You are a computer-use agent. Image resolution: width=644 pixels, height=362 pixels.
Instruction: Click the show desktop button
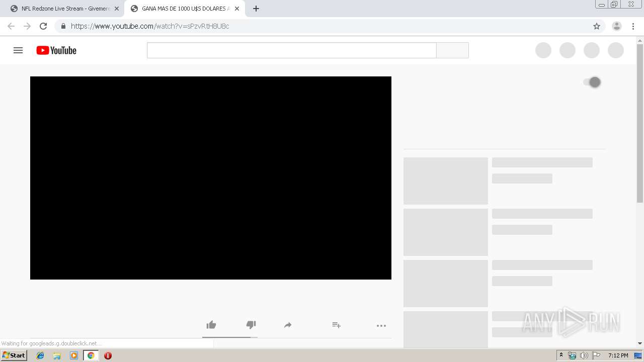pyautogui.click(x=638, y=355)
